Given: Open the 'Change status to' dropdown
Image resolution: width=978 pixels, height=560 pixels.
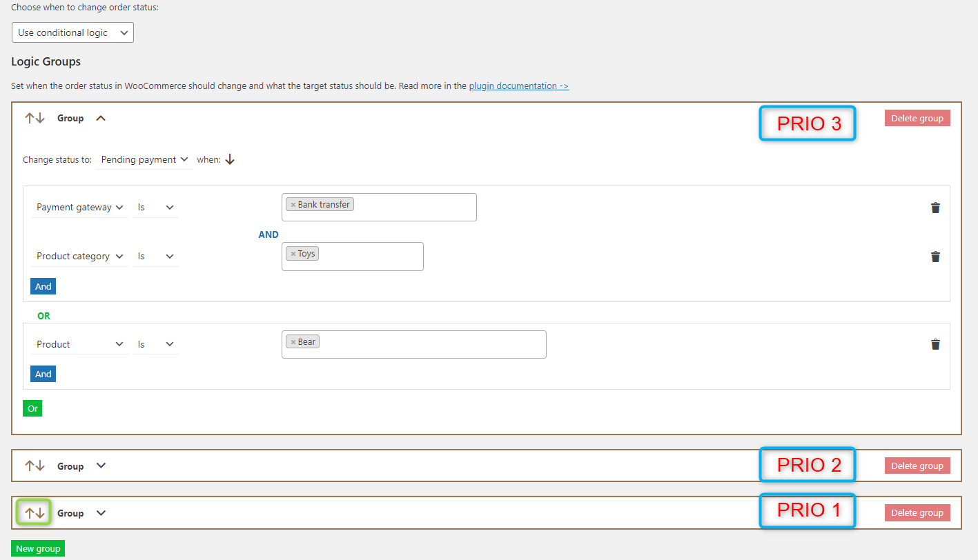Looking at the screenshot, I should click(x=144, y=159).
